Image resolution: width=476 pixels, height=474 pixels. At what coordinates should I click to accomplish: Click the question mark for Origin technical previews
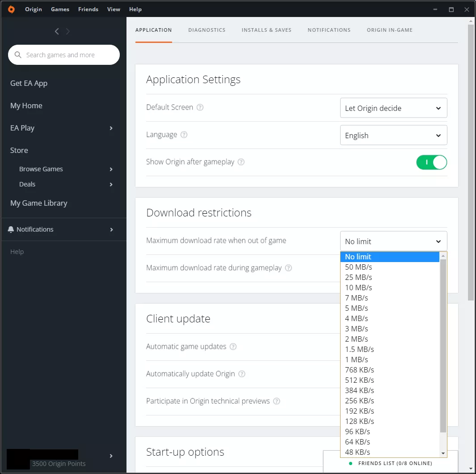tap(277, 401)
